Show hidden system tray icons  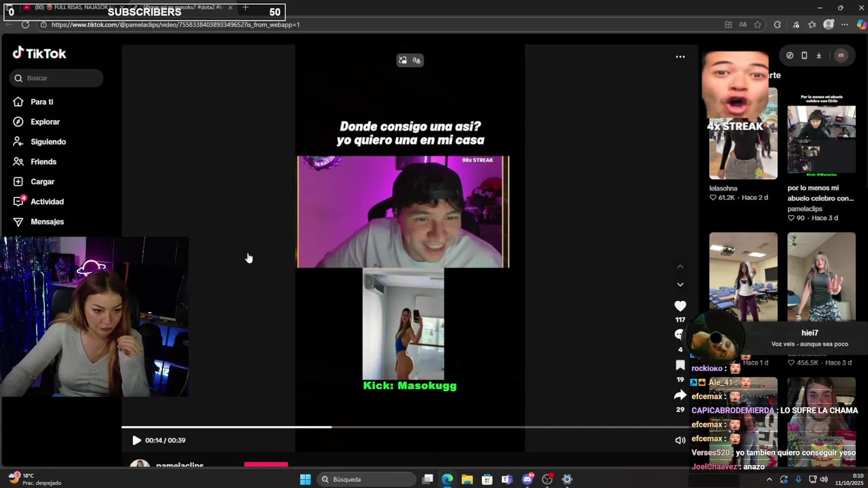(x=769, y=479)
